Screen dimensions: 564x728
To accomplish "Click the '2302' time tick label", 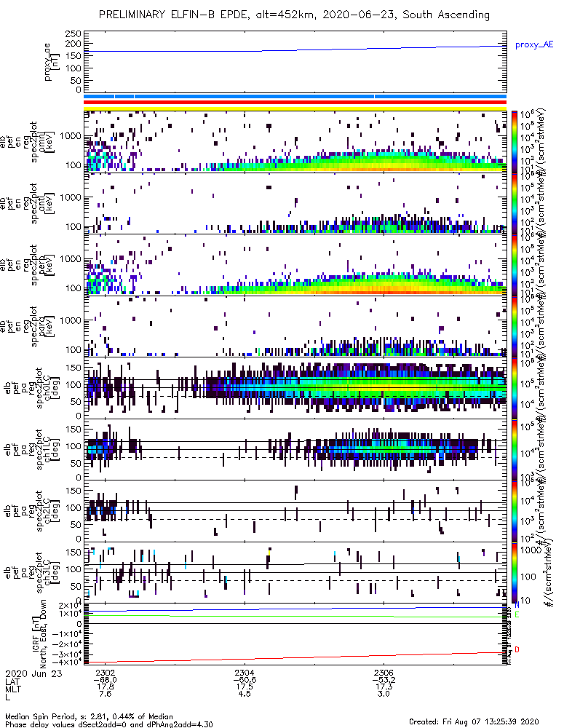I will click(x=105, y=673).
